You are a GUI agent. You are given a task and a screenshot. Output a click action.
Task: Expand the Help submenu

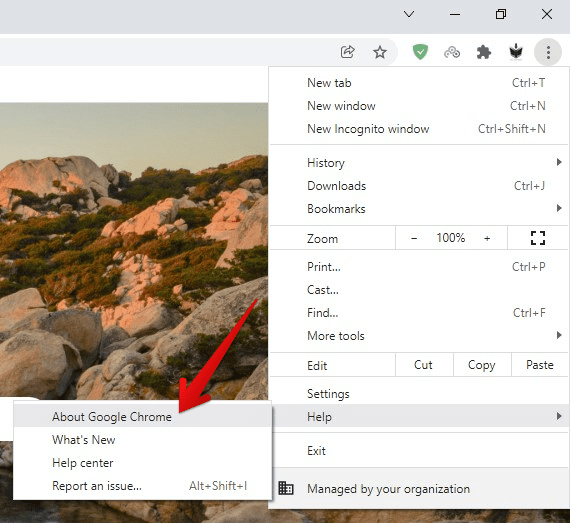pyautogui.click(x=419, y=416)
